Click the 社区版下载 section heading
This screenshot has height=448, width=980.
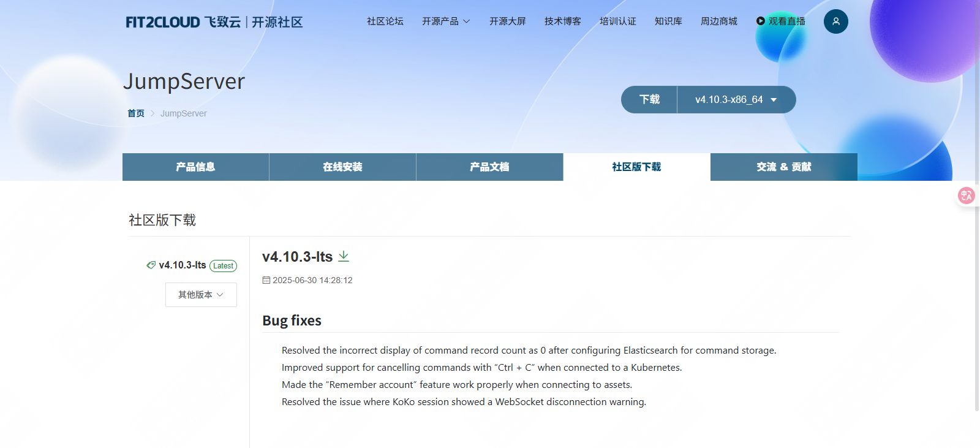[x=162, y=220]
